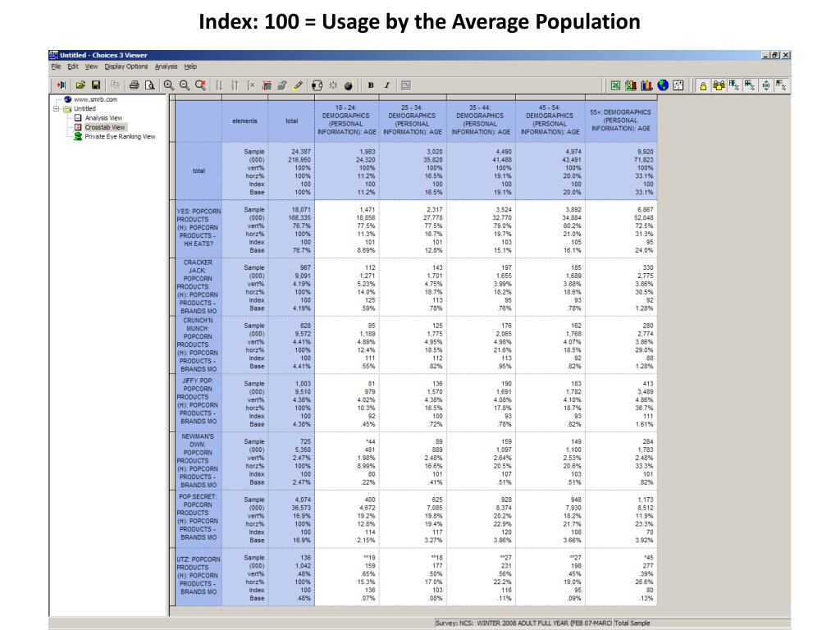Select CRUNCH'N MUNCH row header
Image resolution: width=840 pixels, height=630 pixels.
point(199,345)
